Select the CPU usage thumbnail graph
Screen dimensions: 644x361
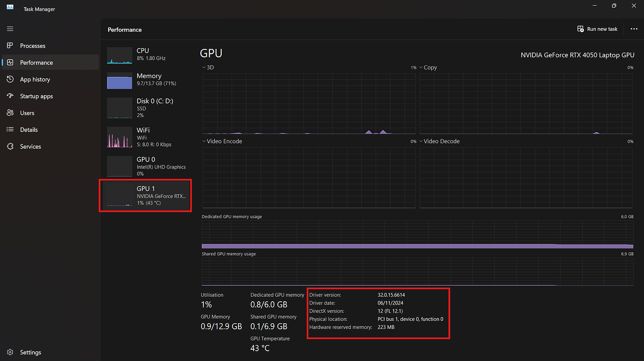[x=119, y=55]
